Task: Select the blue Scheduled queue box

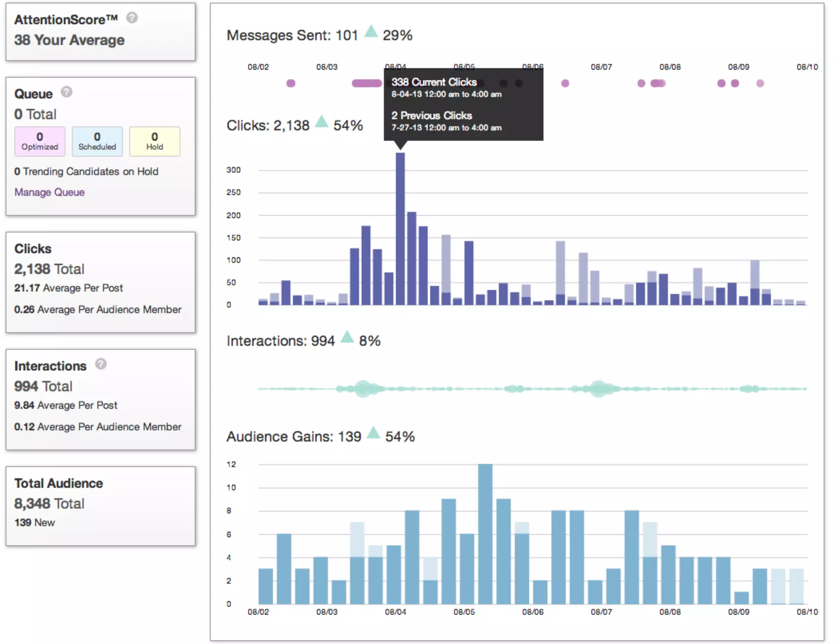Action: coord(97,141)
